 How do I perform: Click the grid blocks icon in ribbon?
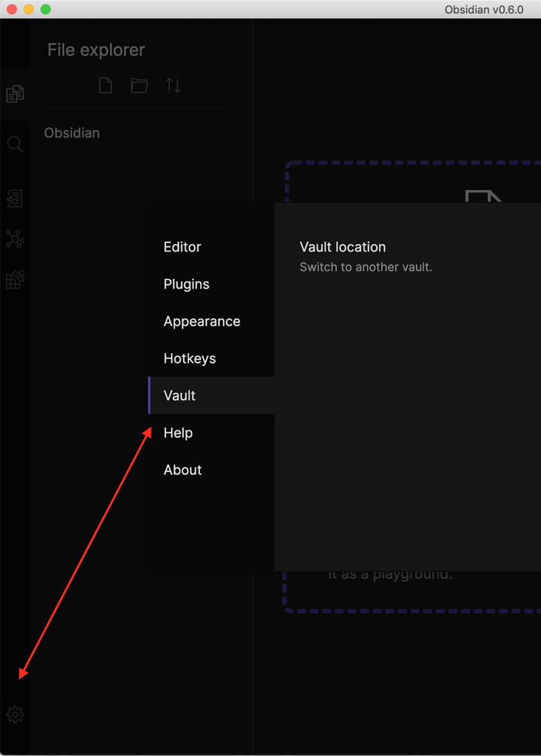[x=15, y=280]
